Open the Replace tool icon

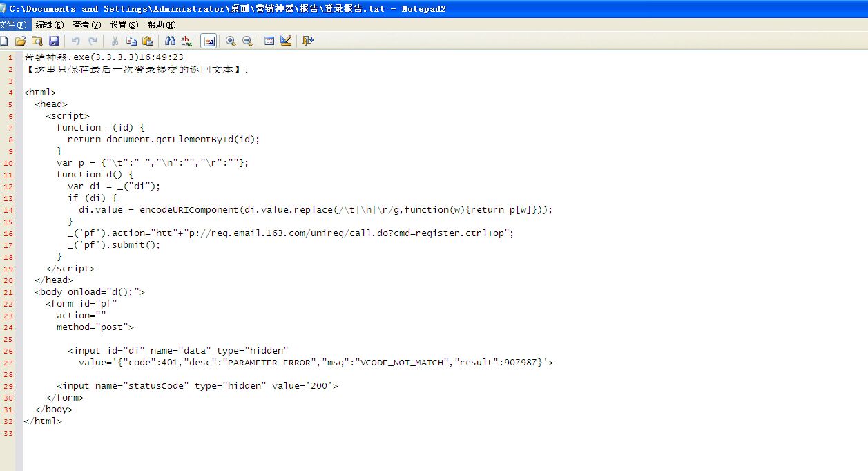(x=186, y=41)
